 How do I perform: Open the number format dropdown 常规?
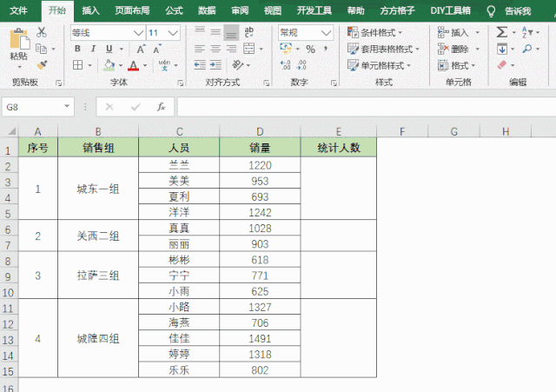326,33
